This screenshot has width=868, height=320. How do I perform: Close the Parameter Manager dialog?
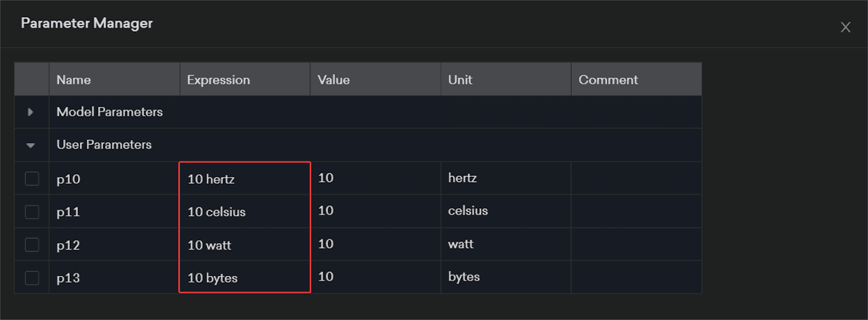845,27
